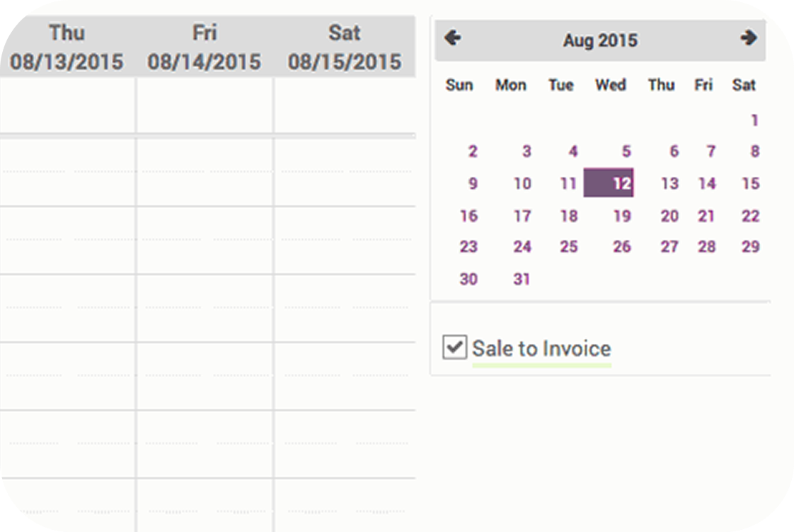Select August 30 in the mini calendar
This screenshot has height=532, width=794.
point(468,279)
